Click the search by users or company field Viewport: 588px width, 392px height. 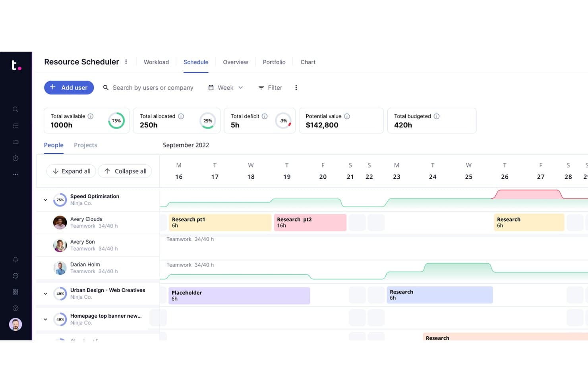(x=148, y=88)
